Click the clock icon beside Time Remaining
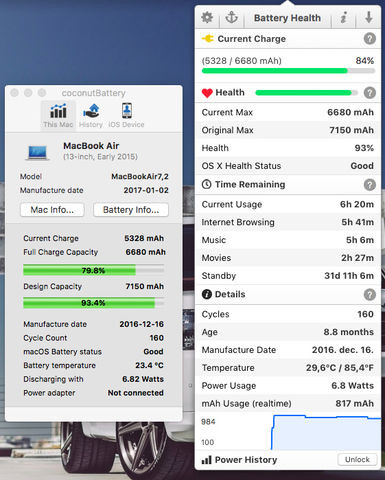This screenshot has height=480, width=385. [x=207, y=184]
